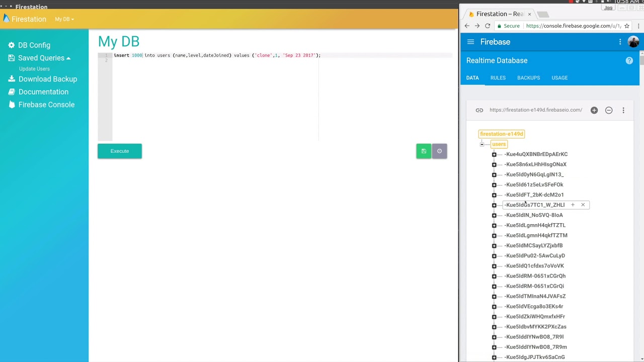Expand node -Kue5Id61z5eLvSFeFOk
644x362 pixels.
[x=494, y=185]
